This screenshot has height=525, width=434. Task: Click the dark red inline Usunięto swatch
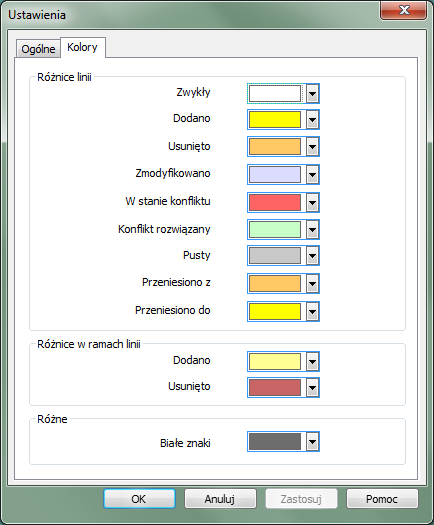[x=275, y=387]
